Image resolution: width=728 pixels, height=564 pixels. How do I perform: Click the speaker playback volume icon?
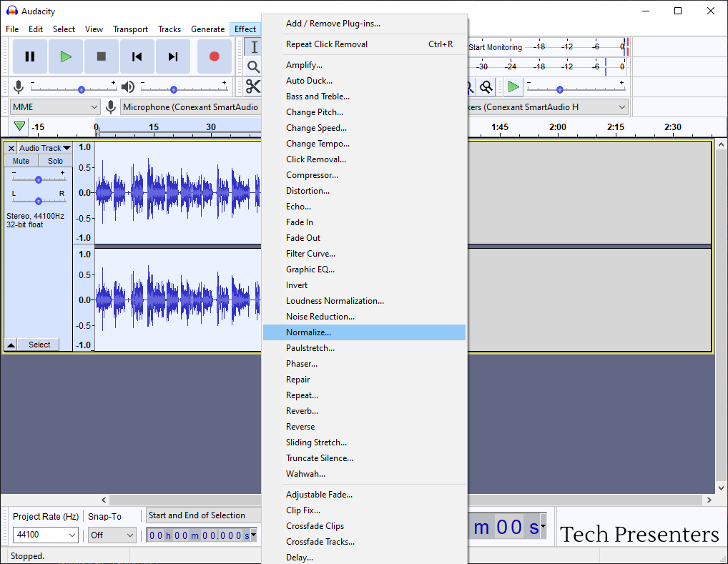[x=127, y=86]
